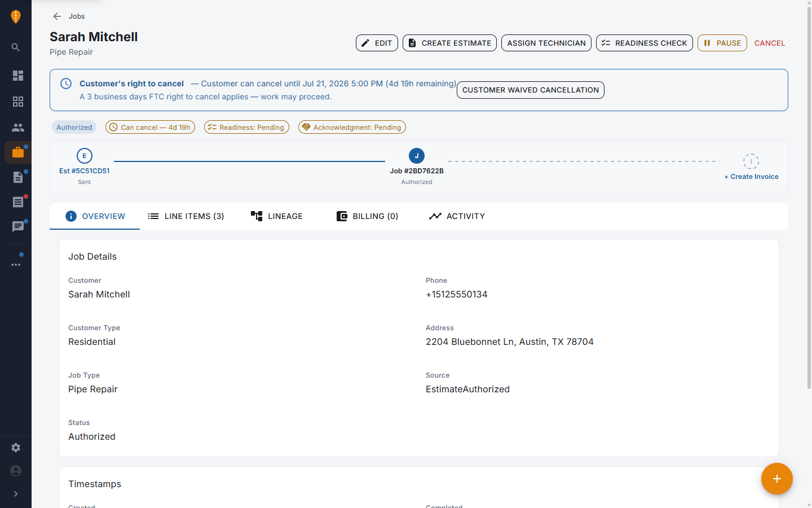Open the more options ellipsis in sidebar

[16, 264]
